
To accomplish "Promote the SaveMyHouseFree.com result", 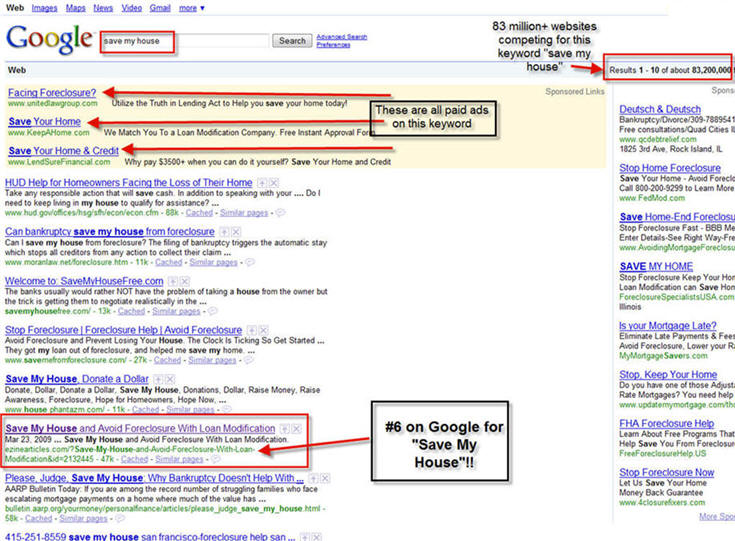I will [173, 281].
